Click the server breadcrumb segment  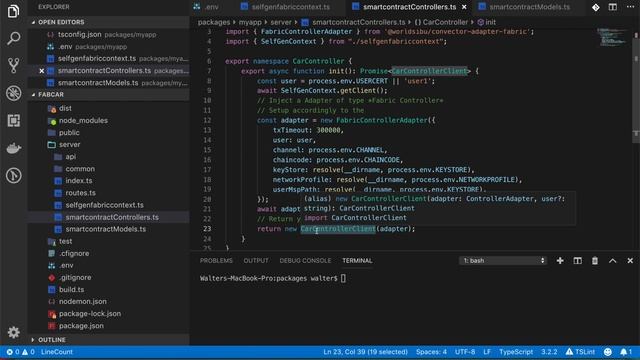tap(281, 22)
